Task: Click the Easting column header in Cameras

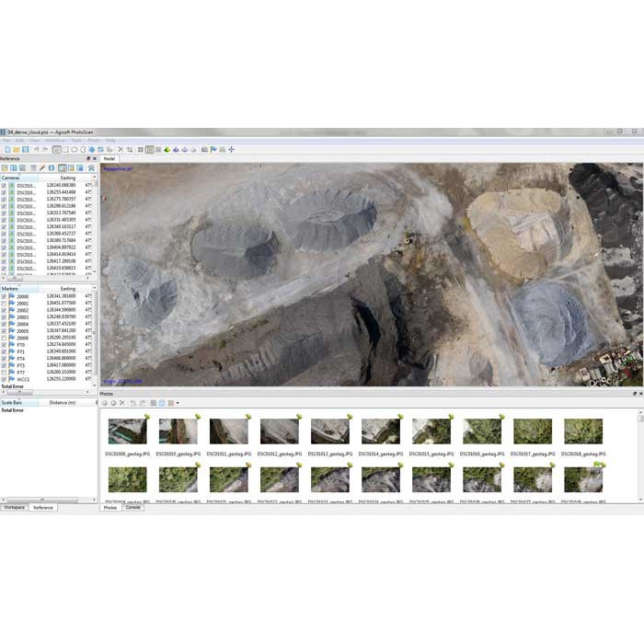Action: point(67,178)
